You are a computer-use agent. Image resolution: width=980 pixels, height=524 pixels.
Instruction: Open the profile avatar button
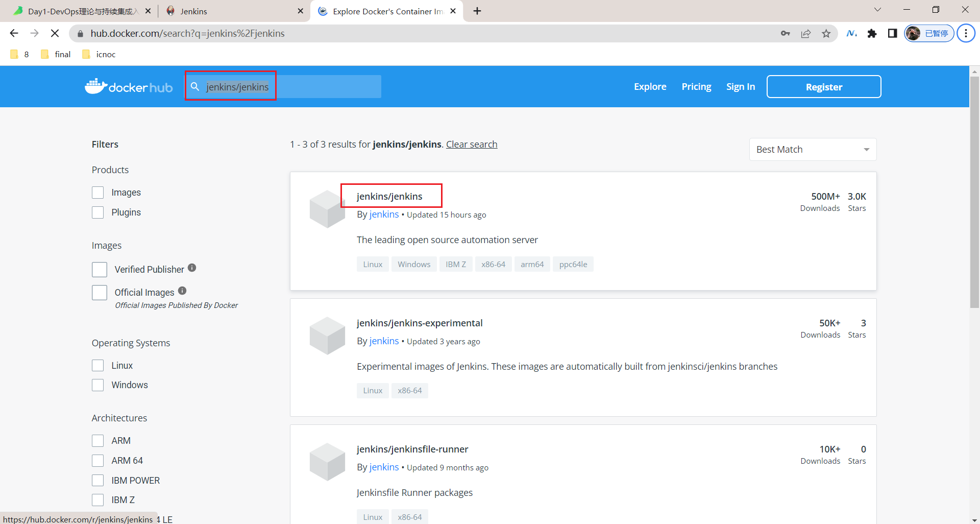(x=929, y=33)
